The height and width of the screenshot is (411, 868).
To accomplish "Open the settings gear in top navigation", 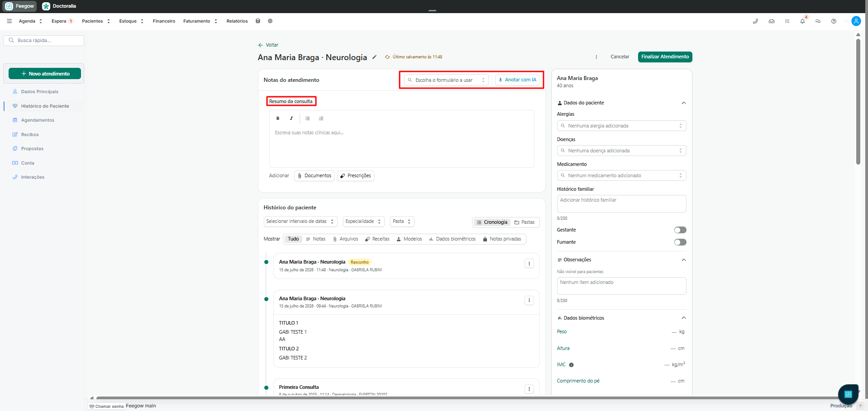I will [270, 21].
